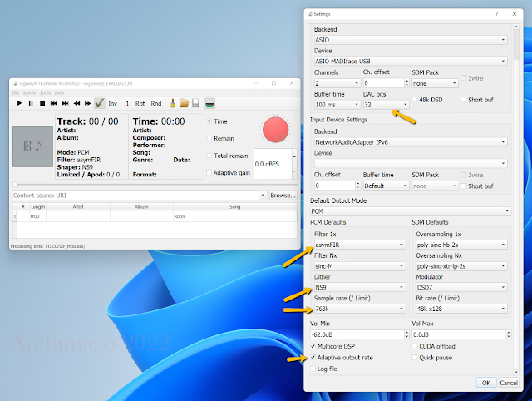Image resolution: width=532 pixels, height=401 pixels.
Task: Select the playlist row with Roon
Action: (x=155, y=216)
